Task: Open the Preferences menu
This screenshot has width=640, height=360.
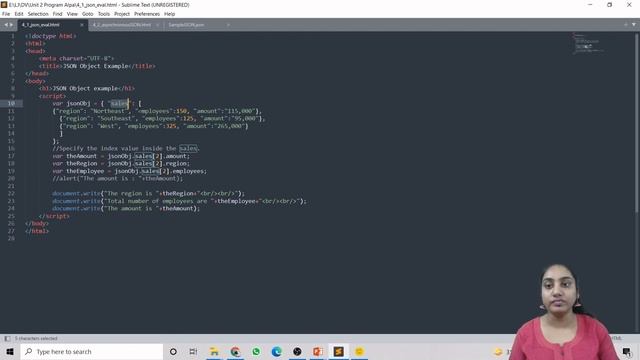Action: click(x=147, y=14)
